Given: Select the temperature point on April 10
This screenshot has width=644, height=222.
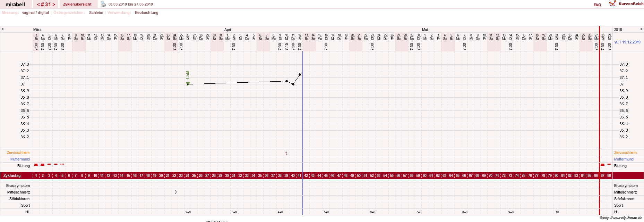Looking at the screenshot, I should point(286,81).
